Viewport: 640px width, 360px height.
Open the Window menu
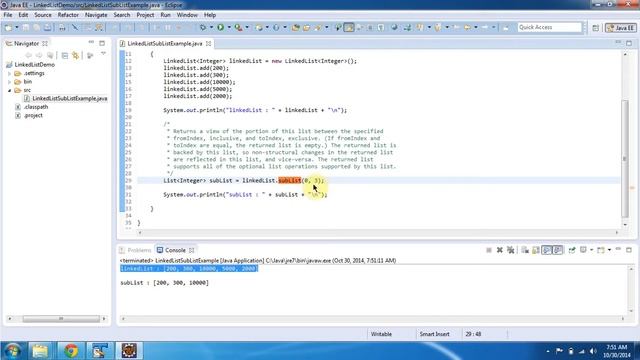click(x=187, y=15)
